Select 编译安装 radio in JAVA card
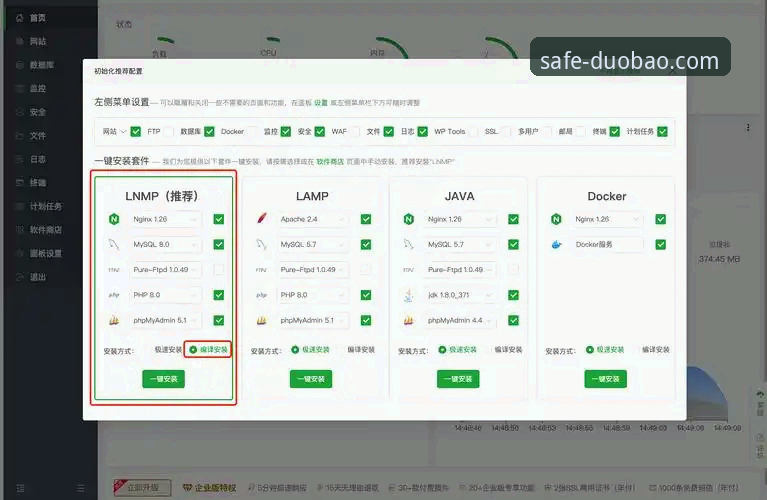The width and height of the screenshot is (767, 500). [507, 350]
